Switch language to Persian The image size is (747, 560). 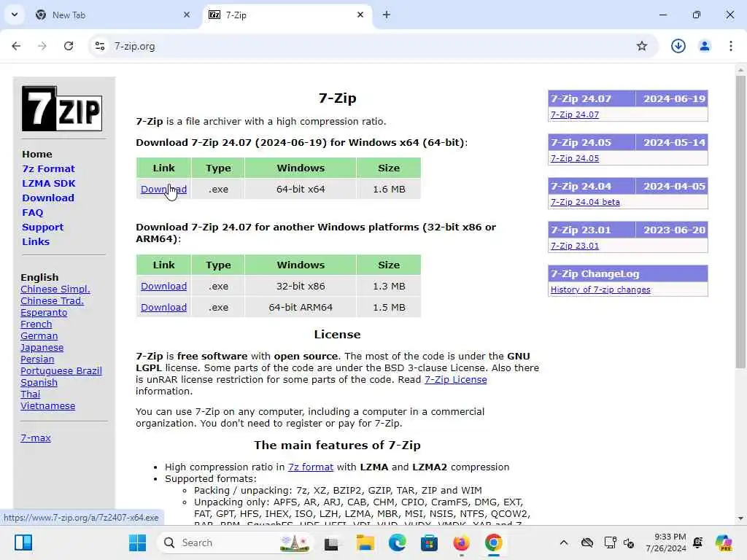click(37, 359)
